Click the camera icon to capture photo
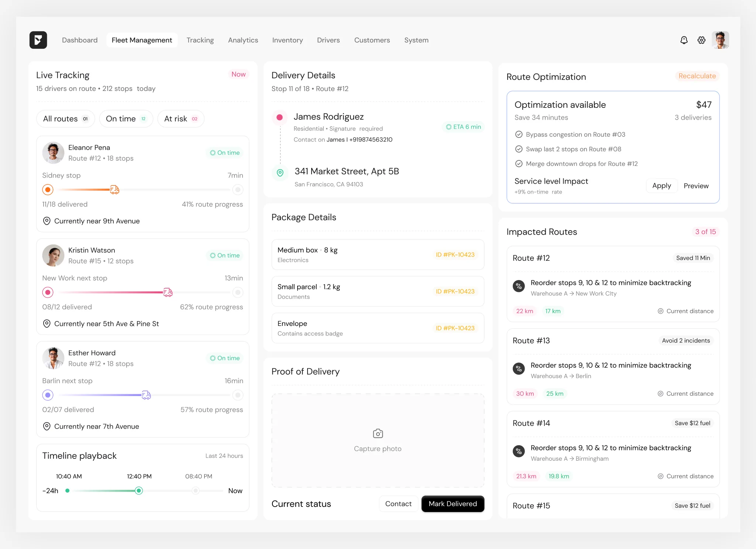 pyautogui.click(x=378, y=433)
